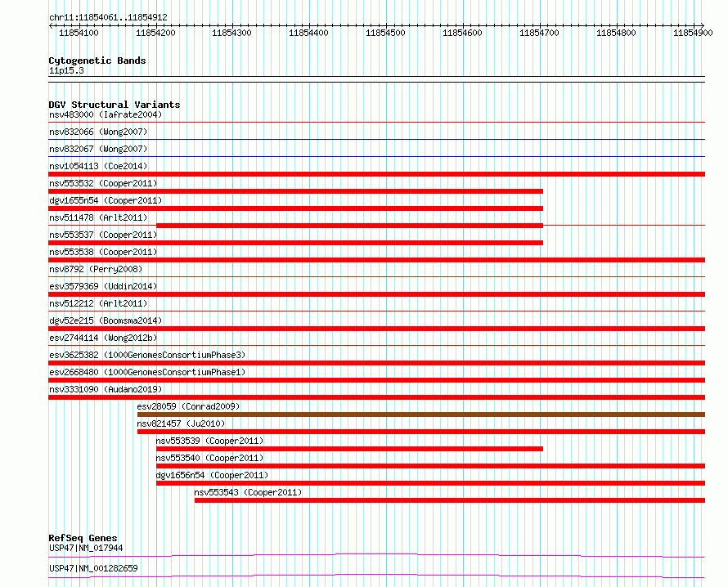Open variant nsv832066 (Wong2007)

(x=98, y=132)
